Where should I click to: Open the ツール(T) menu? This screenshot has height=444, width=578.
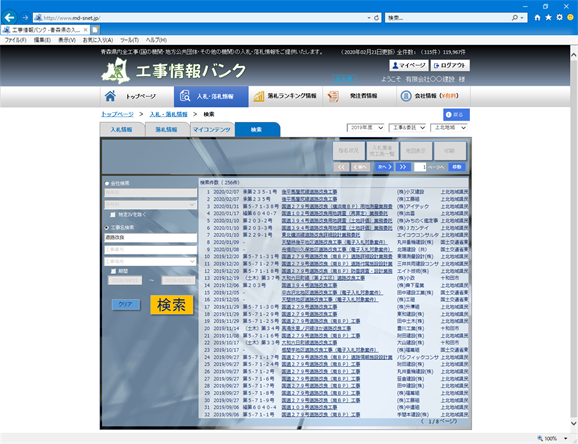pos(129,40)
